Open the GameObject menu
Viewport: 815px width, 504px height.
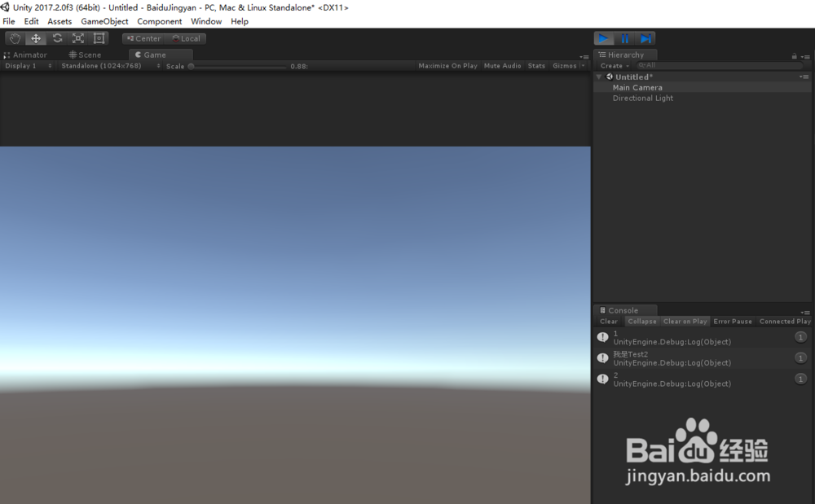(x=104, y=21)
